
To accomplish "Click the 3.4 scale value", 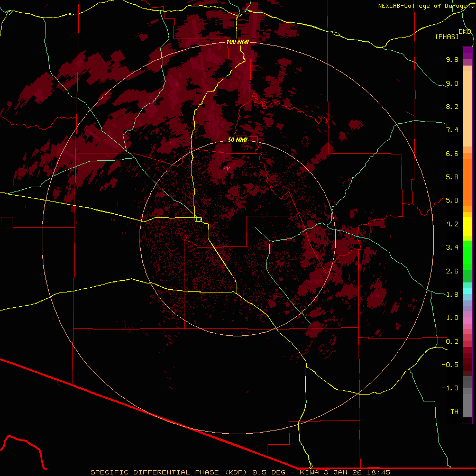I will pyautogui.click(x=452, y=248).
